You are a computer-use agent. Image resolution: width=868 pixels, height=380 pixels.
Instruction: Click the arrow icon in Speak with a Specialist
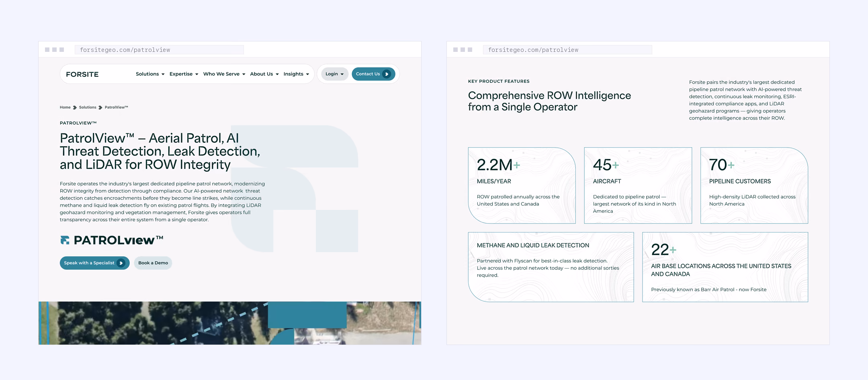coord(121,263)
